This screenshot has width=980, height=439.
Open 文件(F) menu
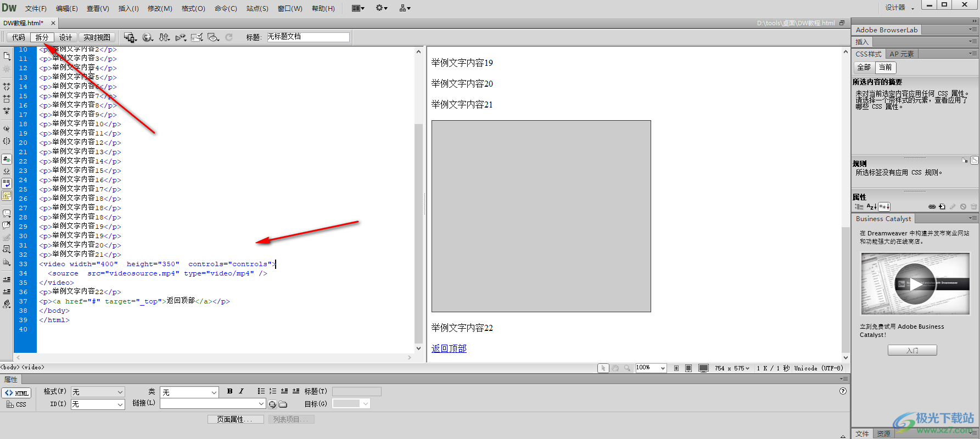tap(36, 8)
